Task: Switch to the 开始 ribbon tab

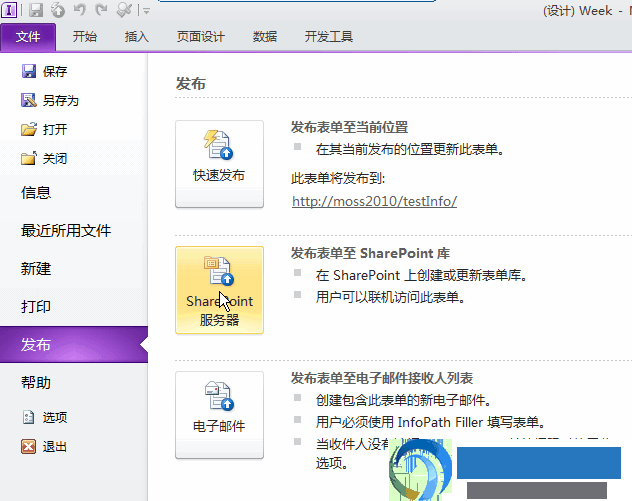Action: pyautogui.click(x=85, y=37)
